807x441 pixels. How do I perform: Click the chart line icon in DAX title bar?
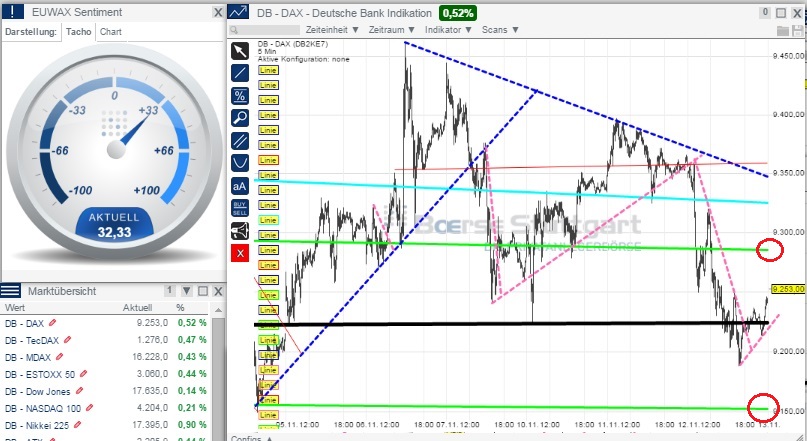[x=238, y=12]
